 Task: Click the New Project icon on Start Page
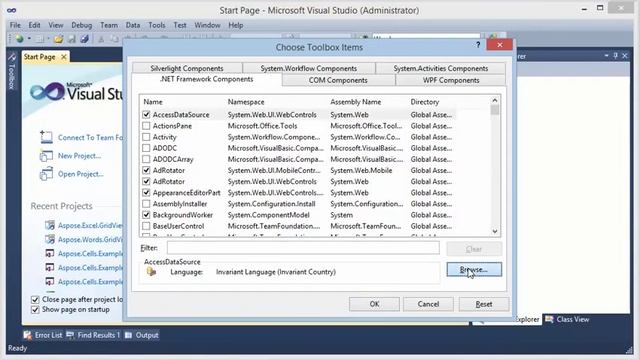pos(46,156)
